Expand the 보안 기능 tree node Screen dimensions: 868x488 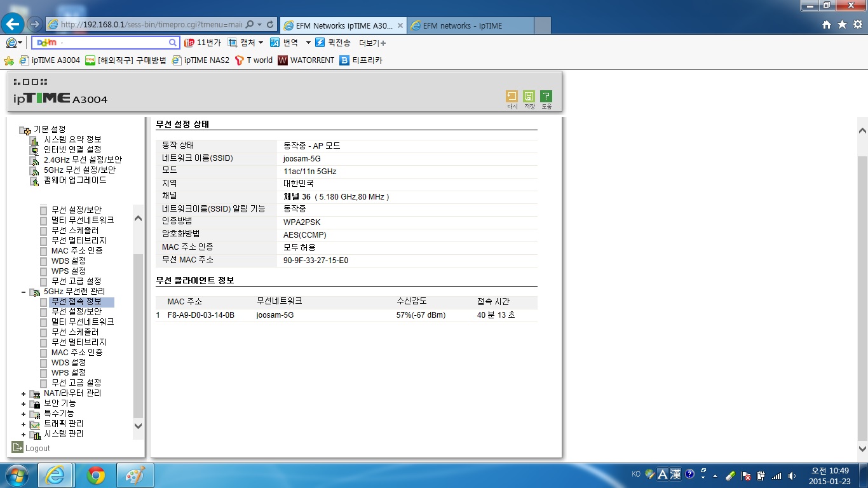pyautogui.click(x=24, y=403)
